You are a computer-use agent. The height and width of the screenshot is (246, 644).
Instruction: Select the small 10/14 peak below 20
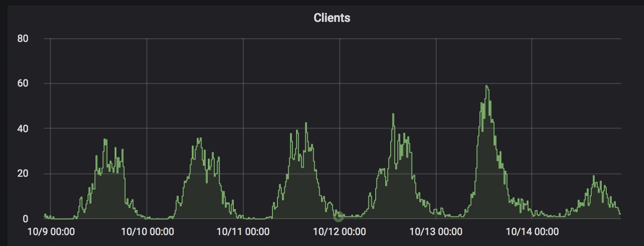594,176
